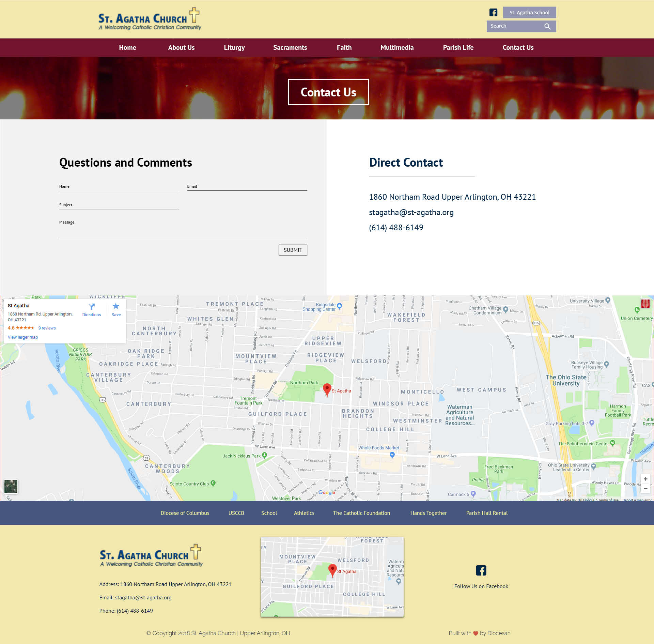The image size is (654, 644).
Task: Click the footer Facebook icon
Action: point(481,570)
